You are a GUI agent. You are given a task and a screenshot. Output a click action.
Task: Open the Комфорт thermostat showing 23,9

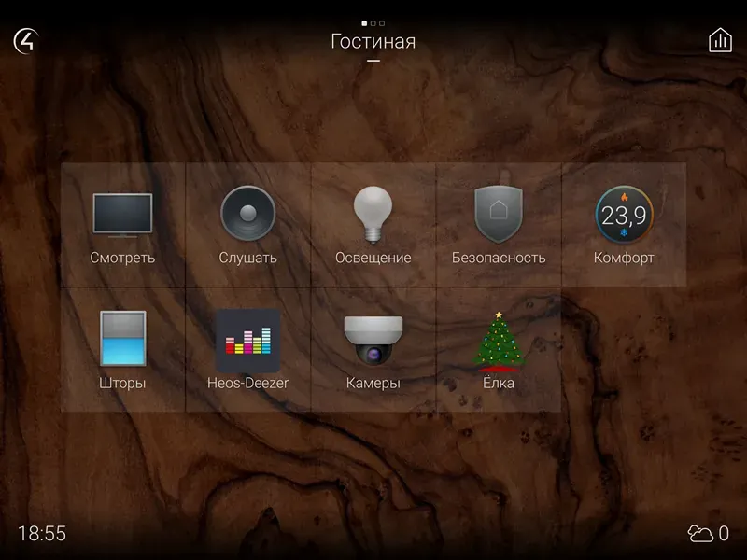[x=624, y=215]
